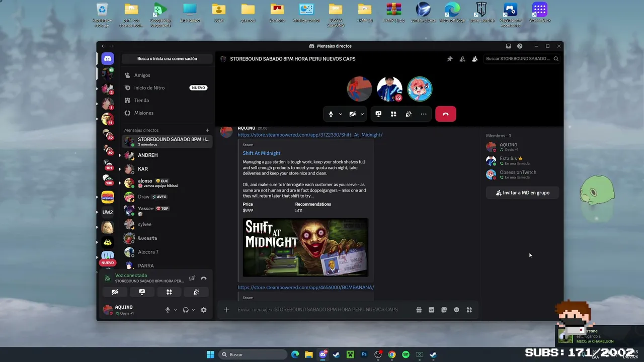Open Estallus profile in member list
644x362 pixels.
coord(522,160)
